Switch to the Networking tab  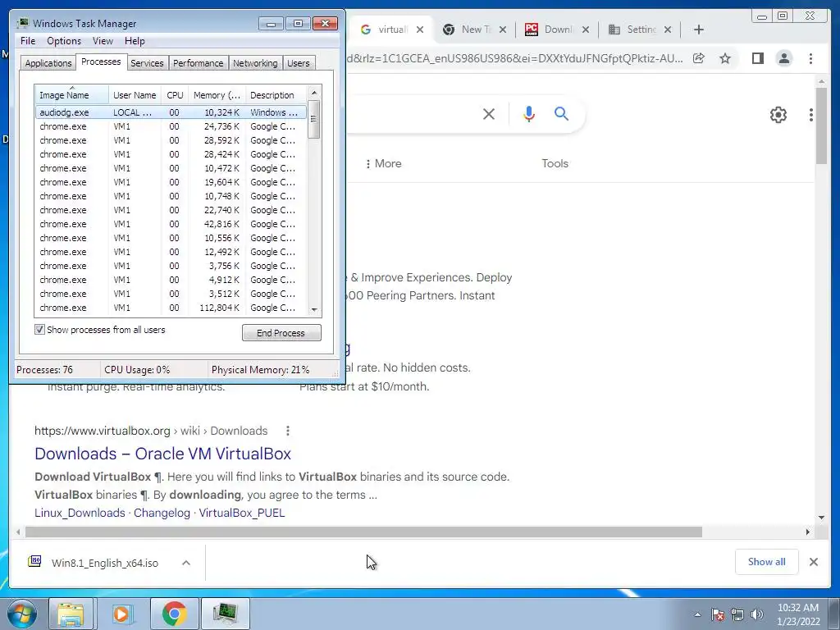pos(255,63)
